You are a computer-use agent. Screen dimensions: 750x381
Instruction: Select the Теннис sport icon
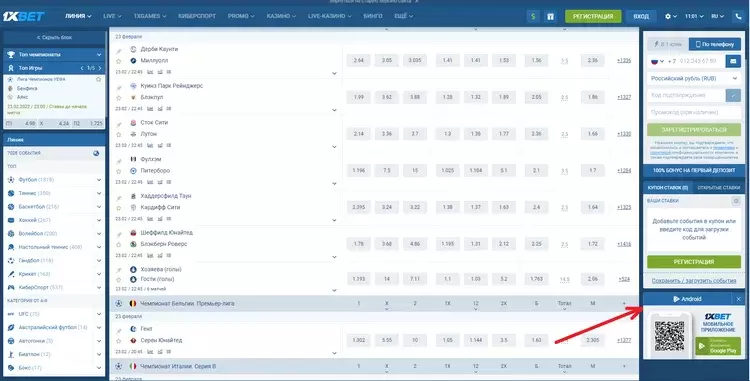tap(11, 193)
